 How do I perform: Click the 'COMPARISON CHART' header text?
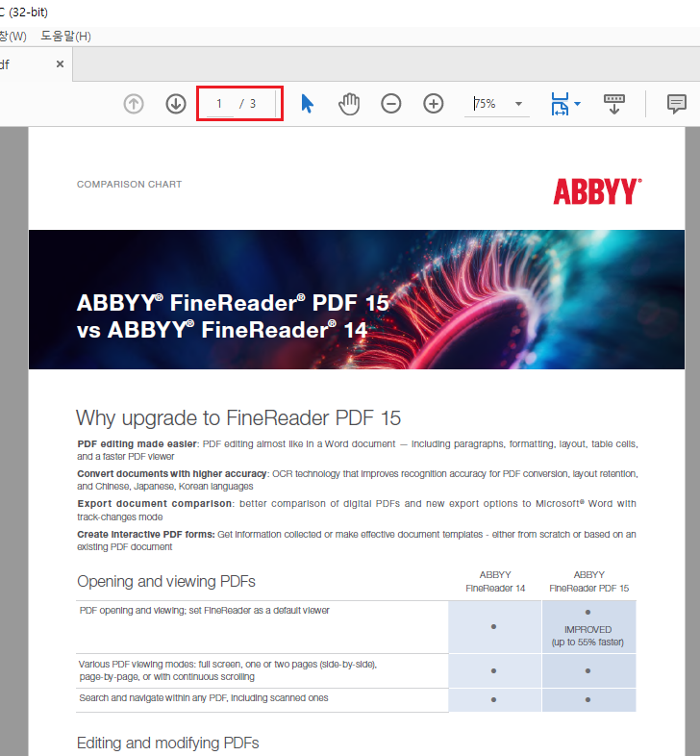pyautogui.click(x=129, y=184)
